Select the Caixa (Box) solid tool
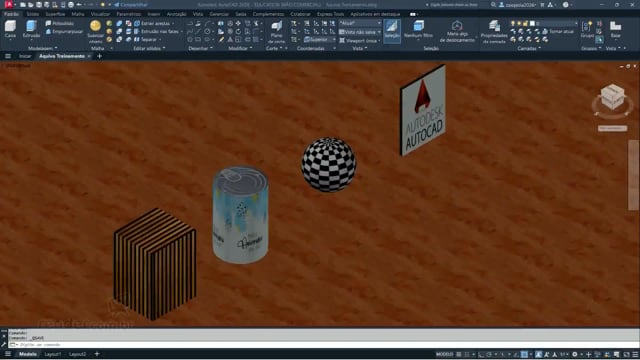Image resolution: width=640 pixels, height=360 pixels. tap(10, 29)
